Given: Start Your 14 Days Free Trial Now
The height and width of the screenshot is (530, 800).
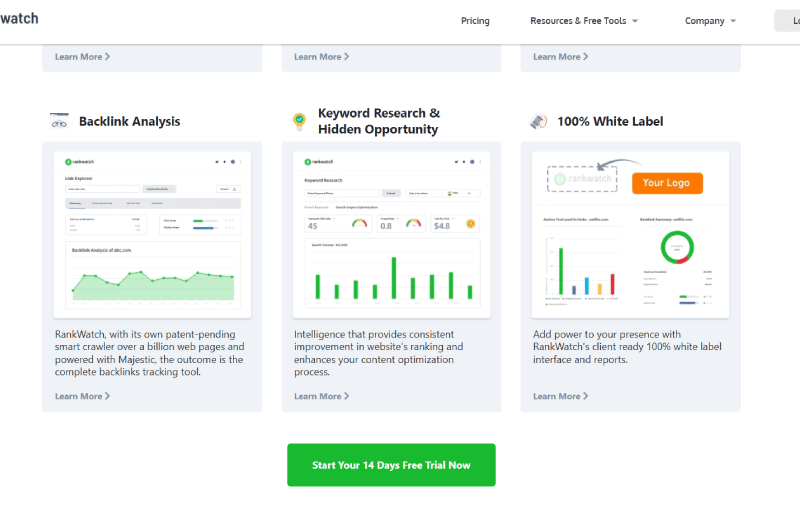Looking at the screenshot, I should [x=391, y=465].
